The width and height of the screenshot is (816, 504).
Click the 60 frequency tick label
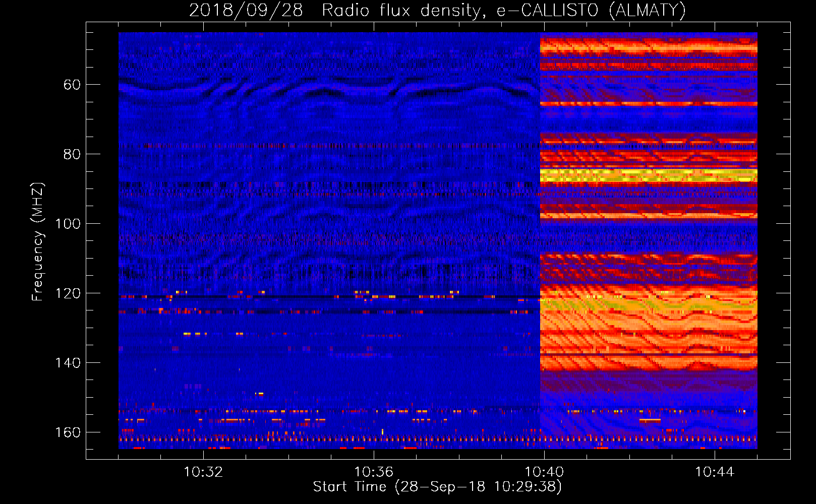[72, 85]
